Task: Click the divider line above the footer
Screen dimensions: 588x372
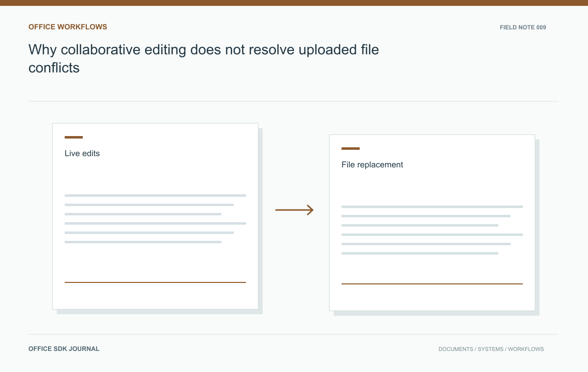Action: [x=294, y=335]
